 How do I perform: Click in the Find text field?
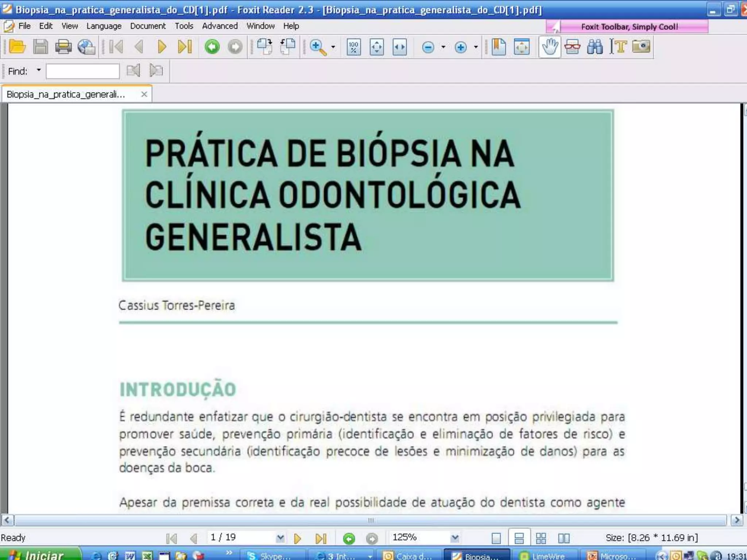(x=83, y=71)
